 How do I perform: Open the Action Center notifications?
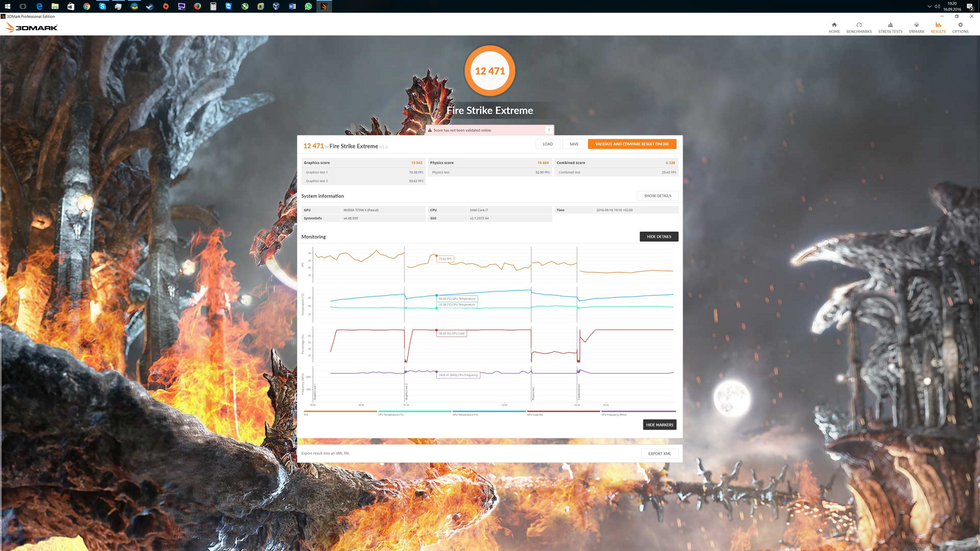tap(970, 6)
